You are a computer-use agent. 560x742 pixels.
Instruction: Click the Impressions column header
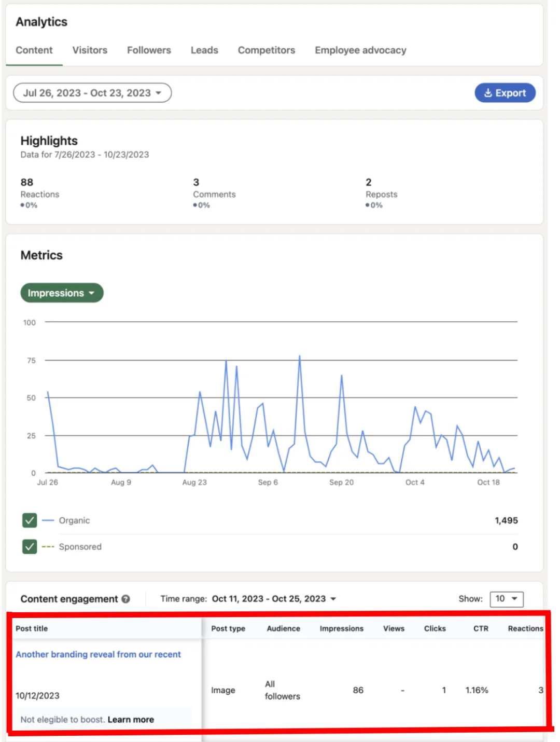pos(341,628)
